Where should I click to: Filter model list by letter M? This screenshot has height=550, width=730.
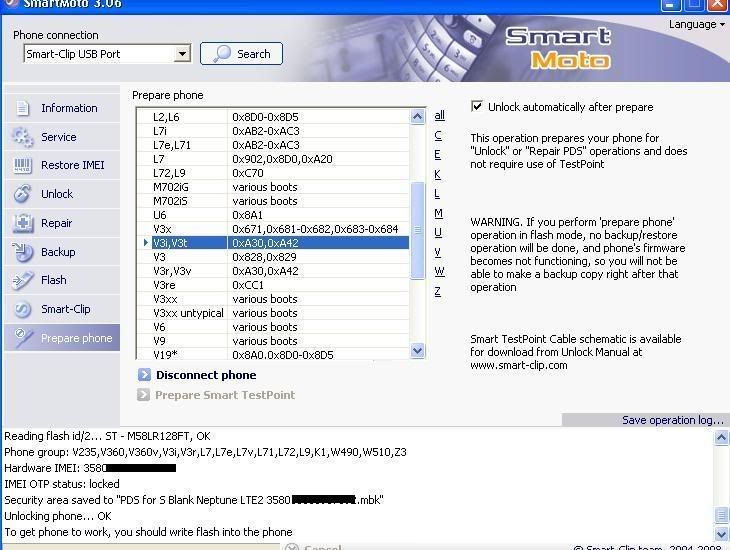click(x=439, y=213)
